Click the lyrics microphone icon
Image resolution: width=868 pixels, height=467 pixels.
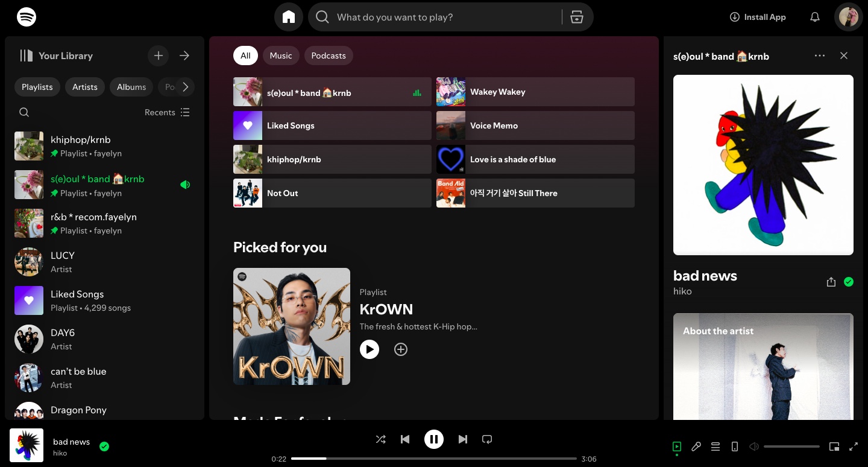point(696,446)
